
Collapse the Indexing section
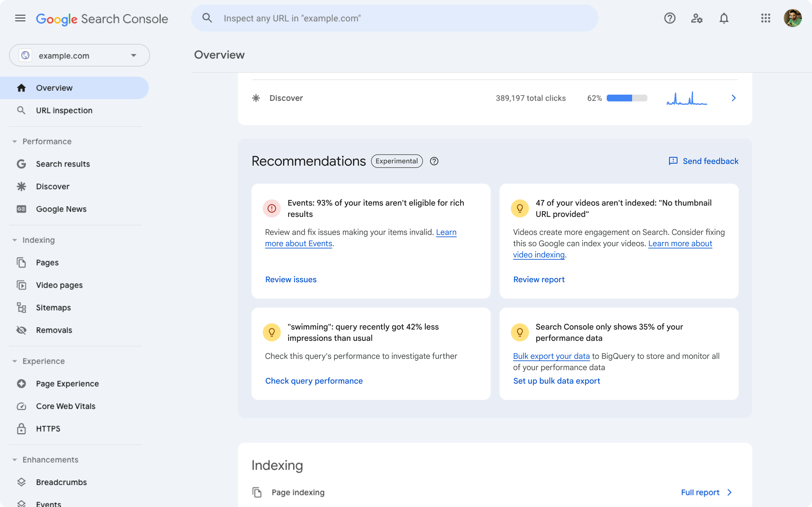[x=15, y=239]
